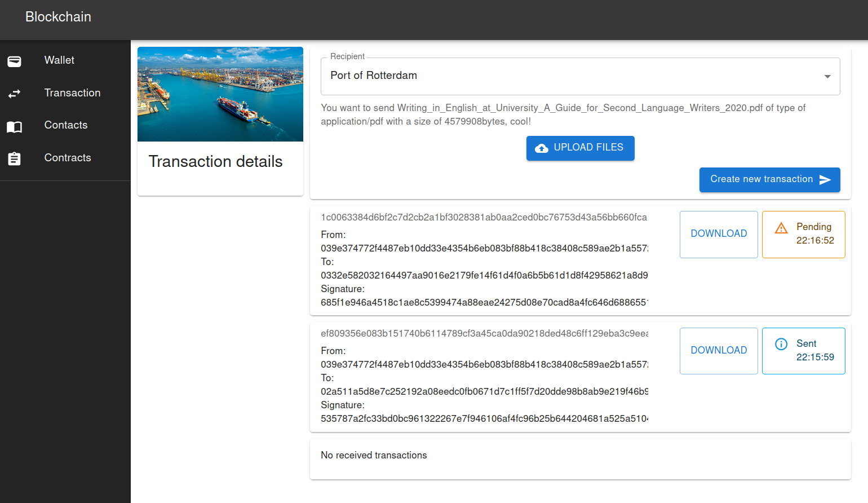Click the port harbor photo thumbnail

pos(220,94)
